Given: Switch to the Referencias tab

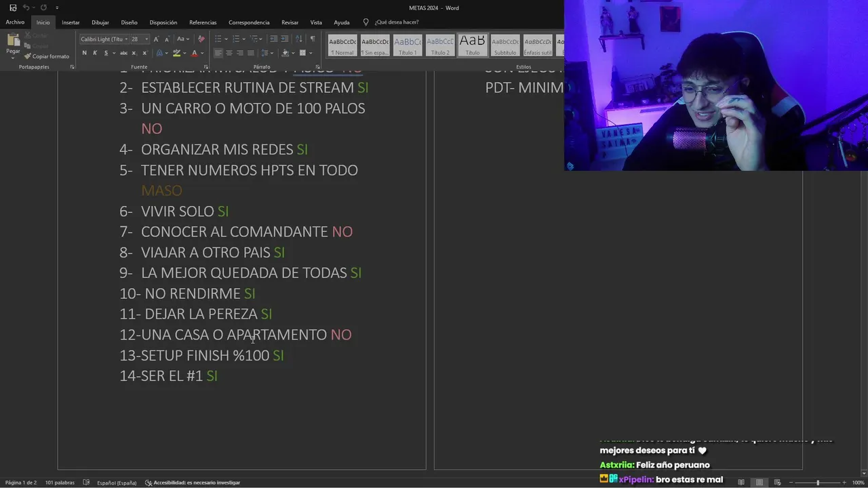Looking at the screenshot, I should pyautogui.click(x=203, y=22).
